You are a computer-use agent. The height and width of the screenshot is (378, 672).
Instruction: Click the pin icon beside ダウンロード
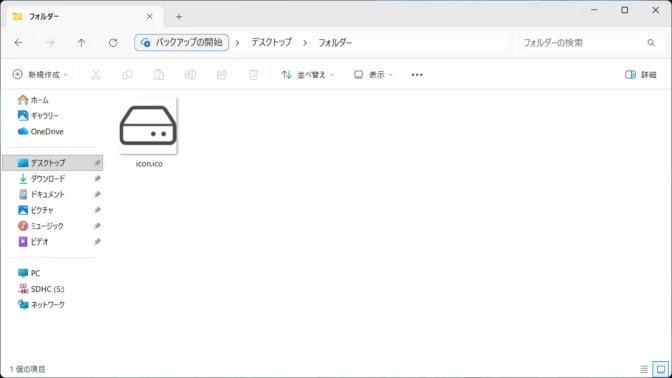point(97,179)
